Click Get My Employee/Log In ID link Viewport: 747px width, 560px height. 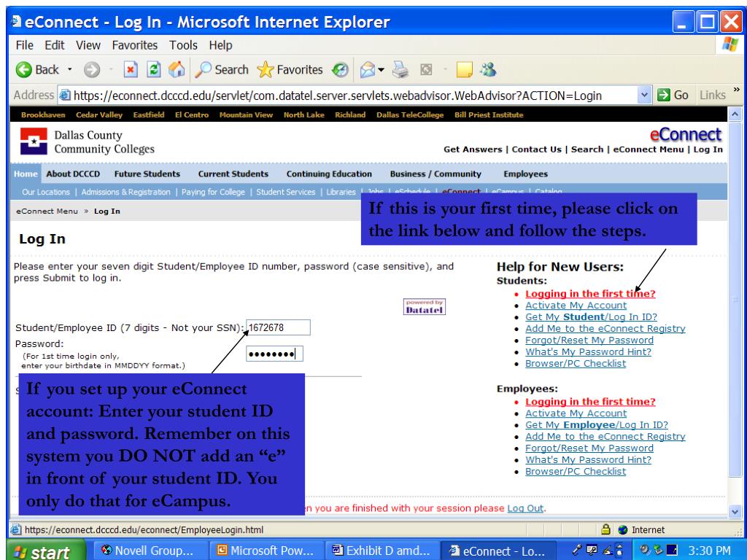click(597, 425)
